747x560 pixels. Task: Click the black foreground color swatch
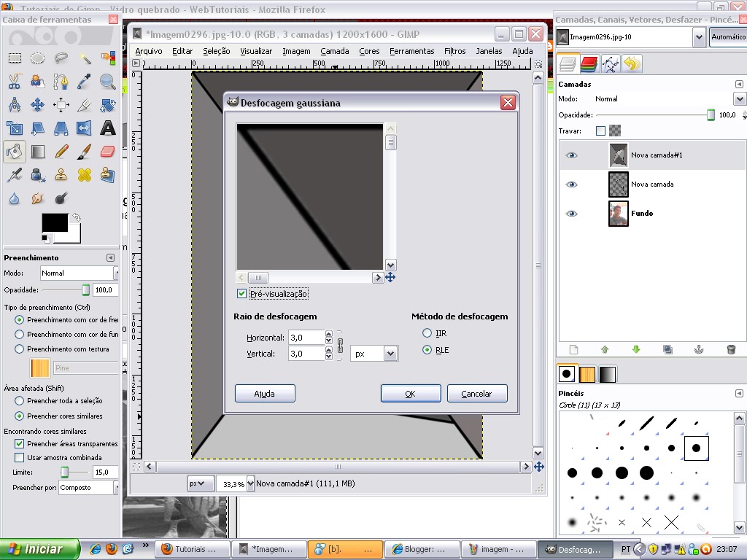[55, 223]
